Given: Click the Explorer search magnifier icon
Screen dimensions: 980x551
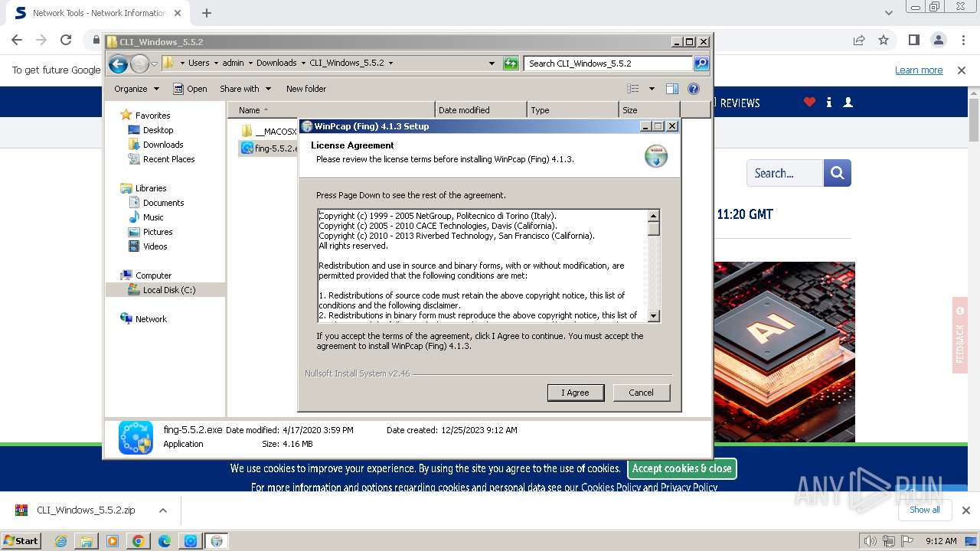Looking at the screenshot, I should (x=701, y=64).
